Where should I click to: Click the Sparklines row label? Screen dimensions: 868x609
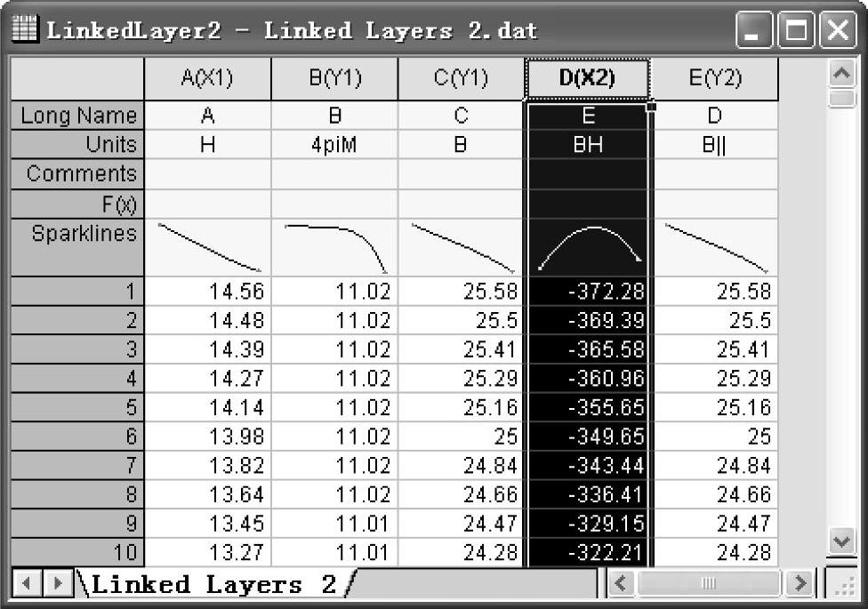[x=77, y=247]
